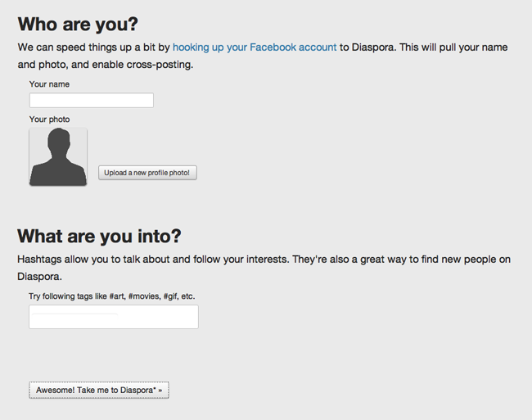Image resolution: width=532 pixels, height=420 pixels.
Task: Click the head of the avatar silhouette
Action: pos(59,140)
